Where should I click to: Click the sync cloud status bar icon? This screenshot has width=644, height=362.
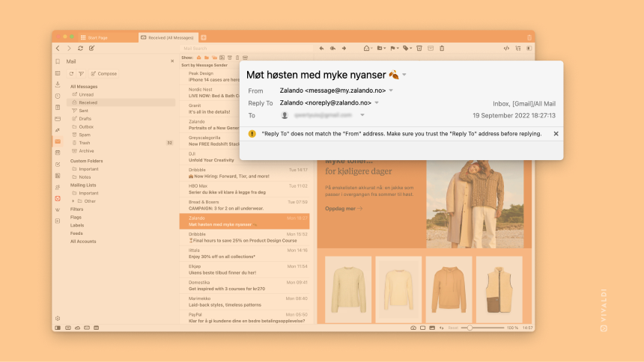(x=77, y=328)
